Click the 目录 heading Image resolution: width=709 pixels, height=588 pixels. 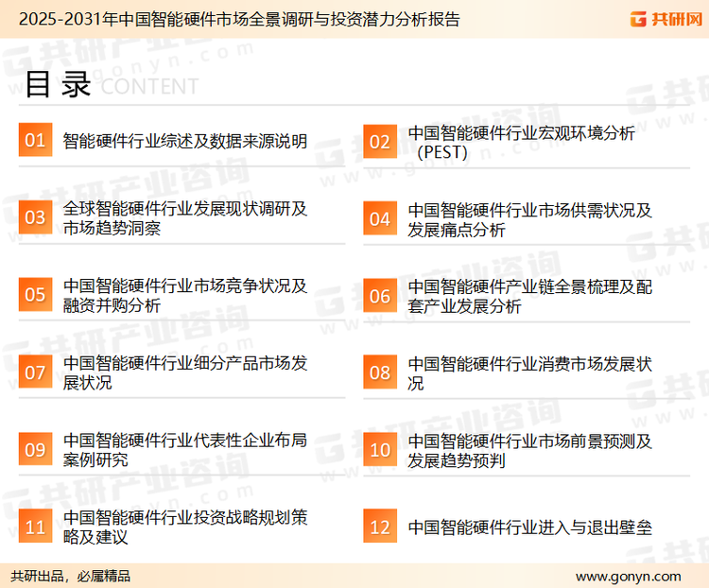point(58,84)
